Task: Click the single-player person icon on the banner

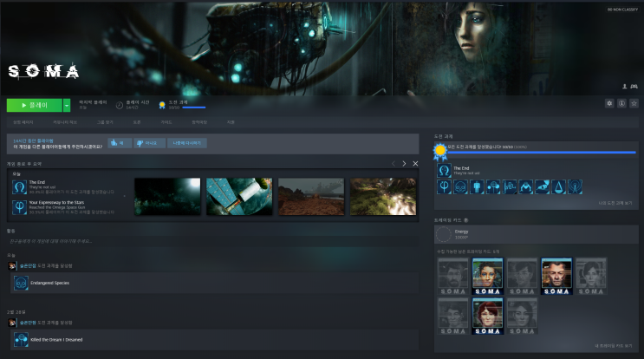Action: [625, 86]
